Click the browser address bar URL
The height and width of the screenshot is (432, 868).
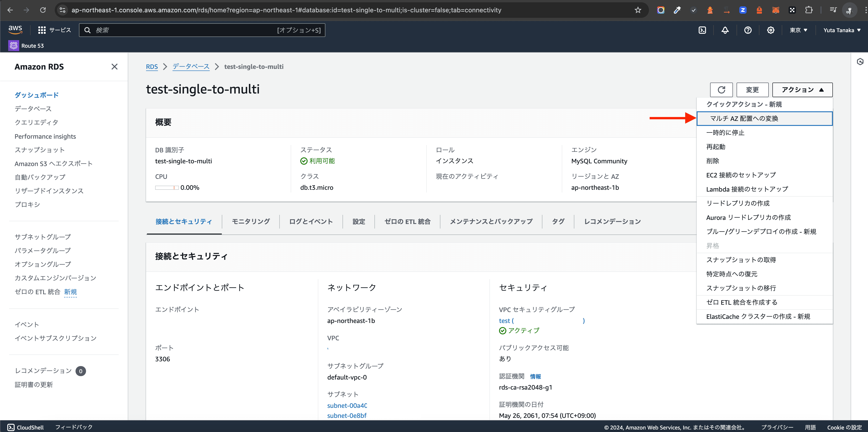(x=286, y=10)
